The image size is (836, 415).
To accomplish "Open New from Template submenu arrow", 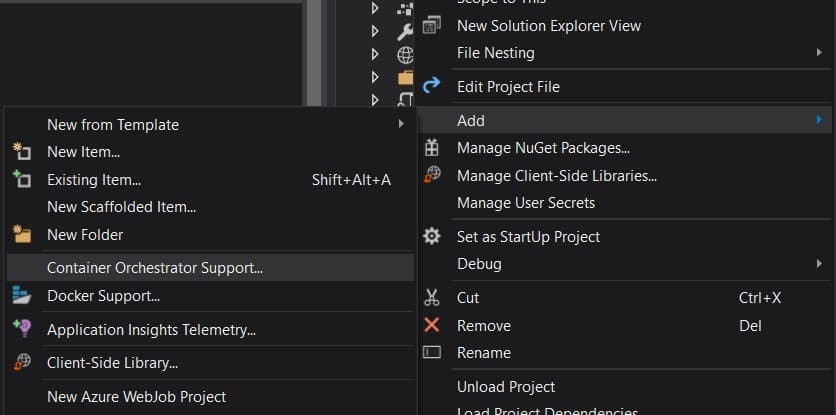I will click(x=401, y=125).
